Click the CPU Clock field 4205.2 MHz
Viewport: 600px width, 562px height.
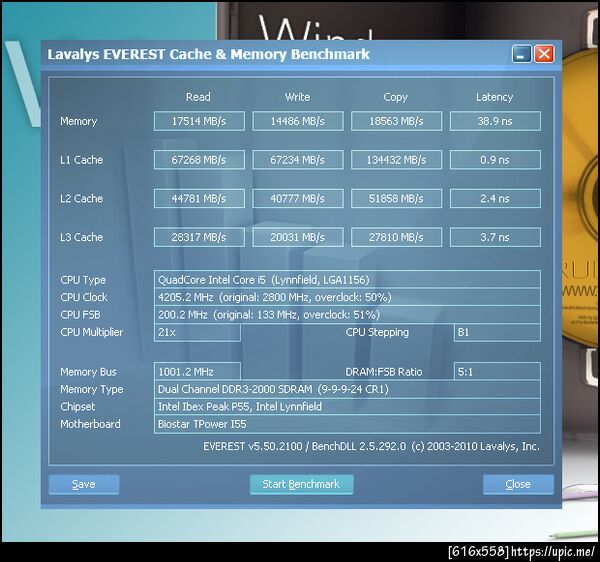point(347,297)
